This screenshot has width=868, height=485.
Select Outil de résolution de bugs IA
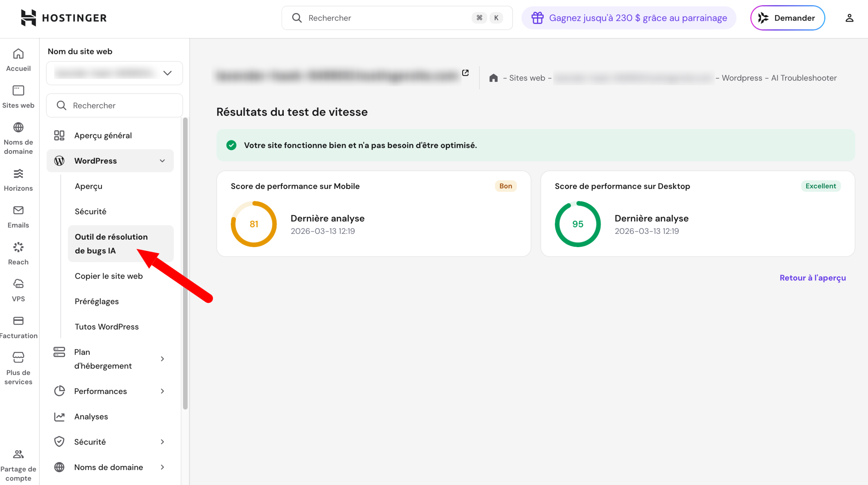click(121, 244)
